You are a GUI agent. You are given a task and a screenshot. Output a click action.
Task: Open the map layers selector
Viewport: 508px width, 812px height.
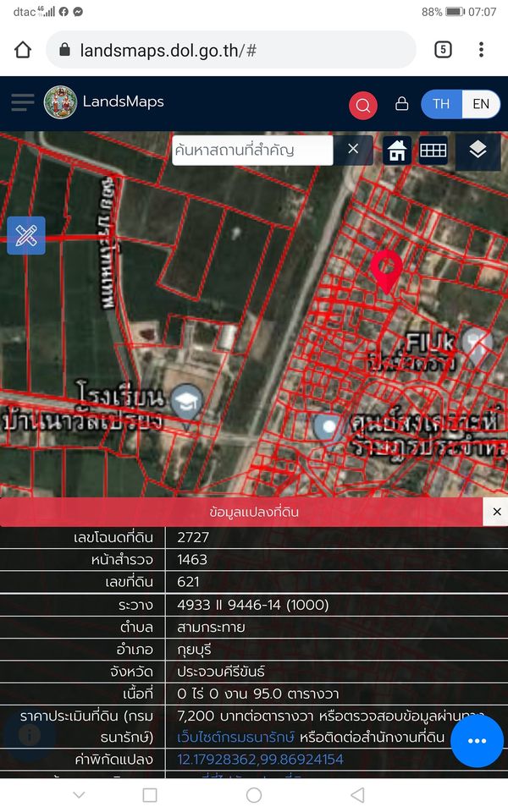[x=478, y=151]
